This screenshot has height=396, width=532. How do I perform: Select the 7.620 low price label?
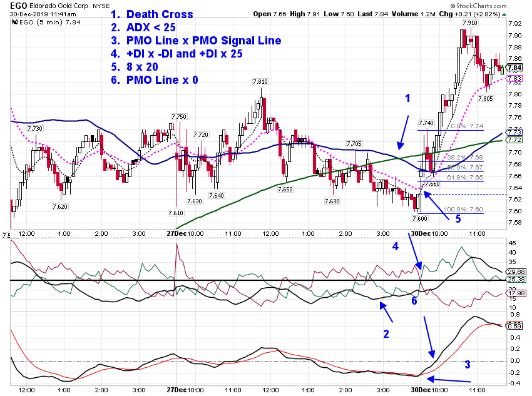60,206
